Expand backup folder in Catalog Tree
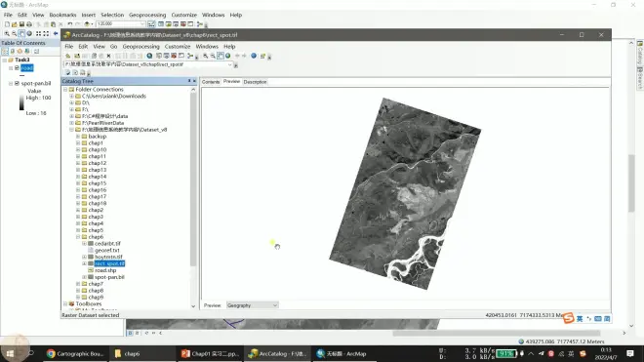The height and width of the screenshot is (362, 644). [x=78, y=137]
